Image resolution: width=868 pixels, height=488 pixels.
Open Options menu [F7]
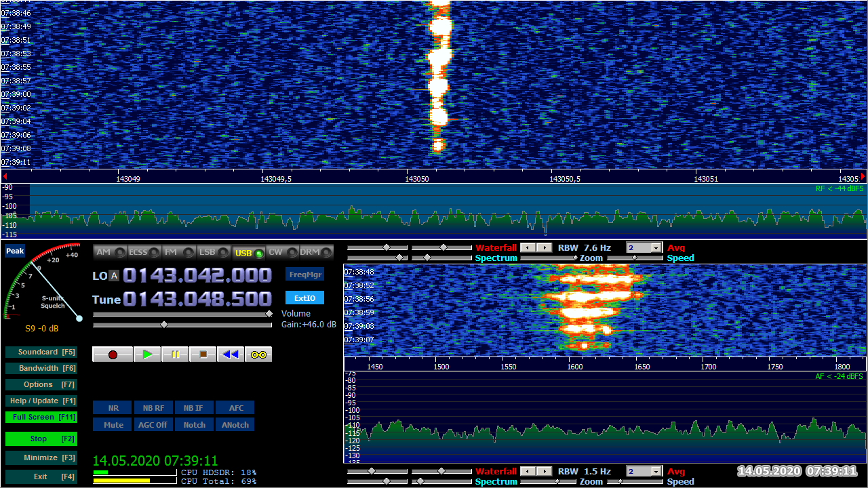41,384
